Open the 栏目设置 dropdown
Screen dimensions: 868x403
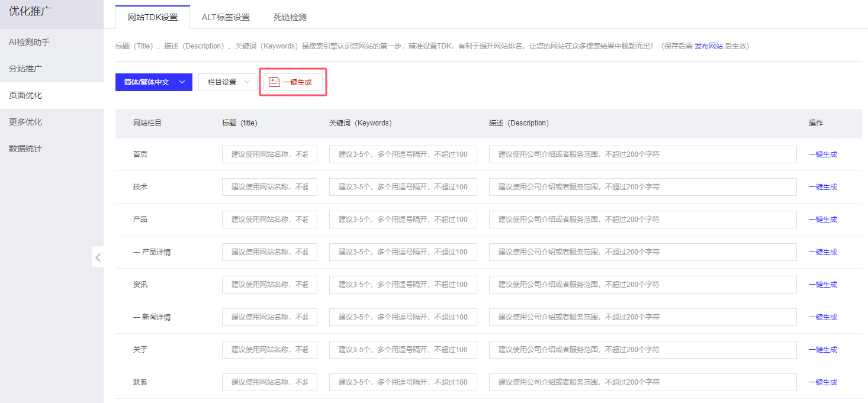tap(227, 82)
